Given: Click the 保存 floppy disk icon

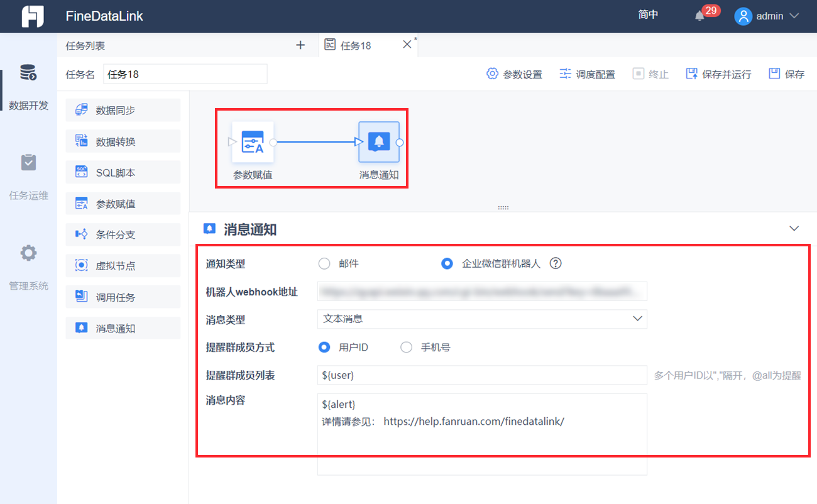Looking at the screenshot, I should [774, 74].
